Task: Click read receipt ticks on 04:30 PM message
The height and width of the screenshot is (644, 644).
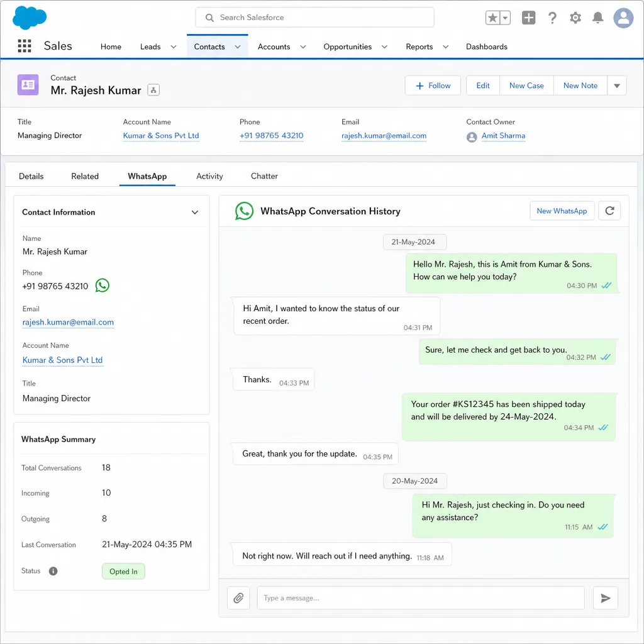Action: coord(606,286)
